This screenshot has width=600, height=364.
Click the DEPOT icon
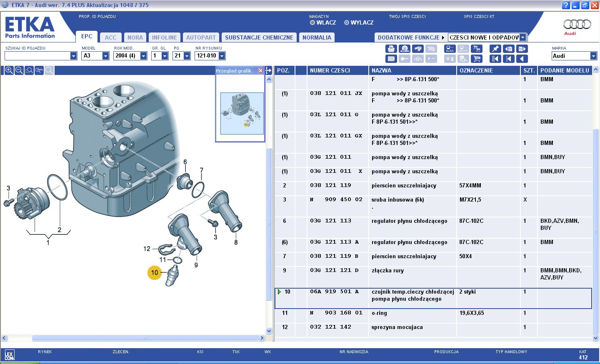[x=463, y=49]
